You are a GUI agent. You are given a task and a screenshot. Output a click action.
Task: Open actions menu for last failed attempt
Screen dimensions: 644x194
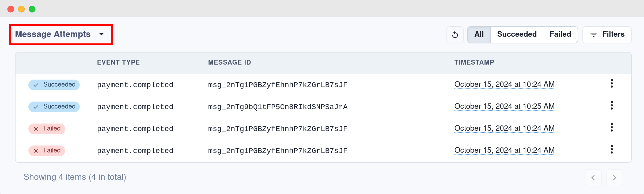[x=612, y=150]
